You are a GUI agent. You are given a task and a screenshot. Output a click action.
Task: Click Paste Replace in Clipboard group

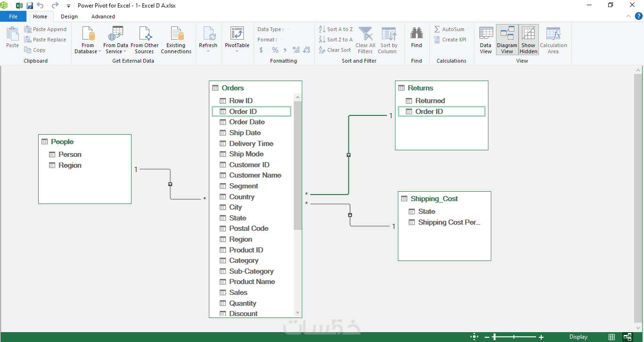point(45,40)
